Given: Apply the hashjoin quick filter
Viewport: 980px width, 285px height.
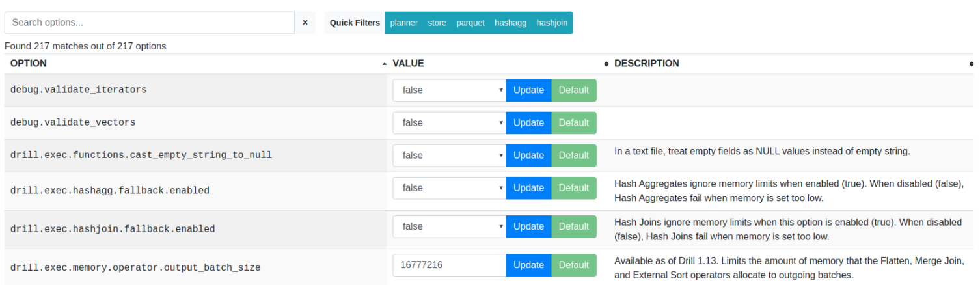Looking at the screenshot, I should point(552,23).
